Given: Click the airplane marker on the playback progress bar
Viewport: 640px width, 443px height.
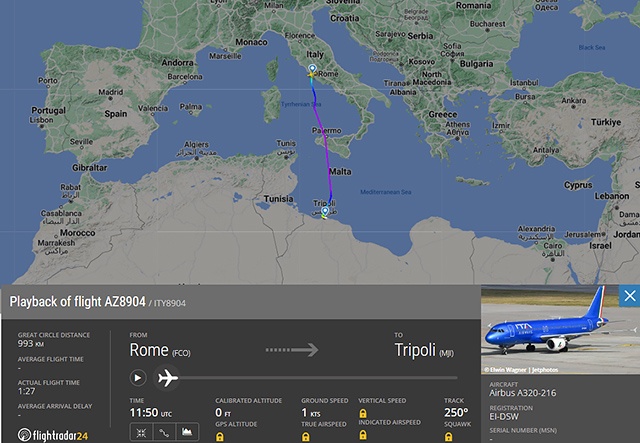Looking at the screenshot, I should coord(167,378).
